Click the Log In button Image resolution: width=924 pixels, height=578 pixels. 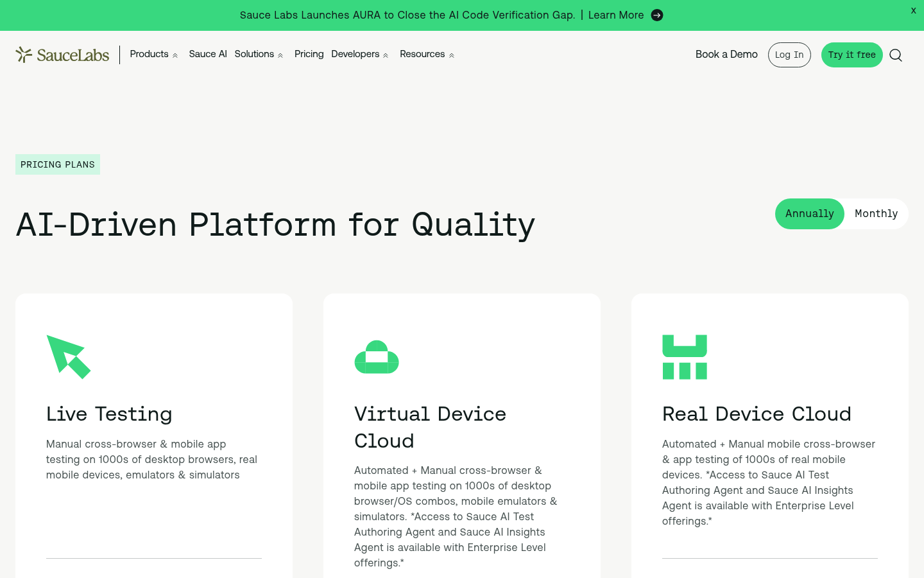point(789,55)
